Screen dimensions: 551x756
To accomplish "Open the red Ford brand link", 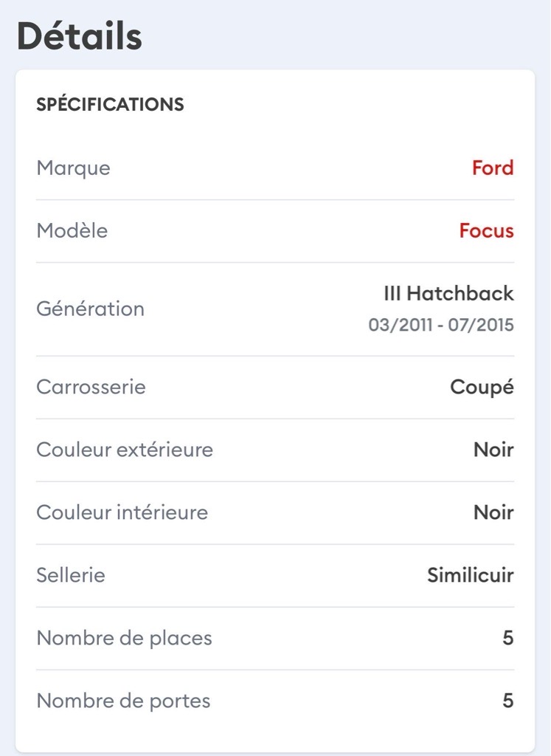I will click(493, 168).
